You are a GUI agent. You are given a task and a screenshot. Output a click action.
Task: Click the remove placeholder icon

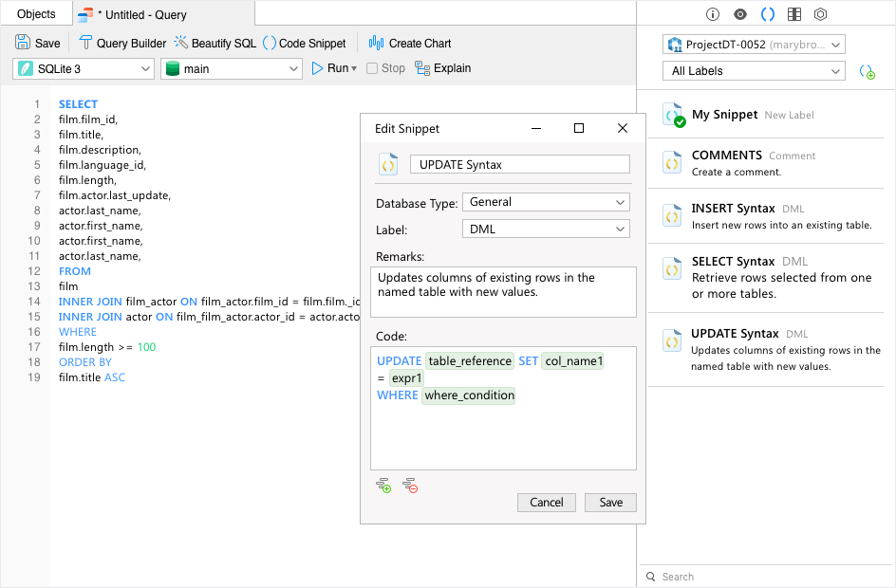(410, 486)
